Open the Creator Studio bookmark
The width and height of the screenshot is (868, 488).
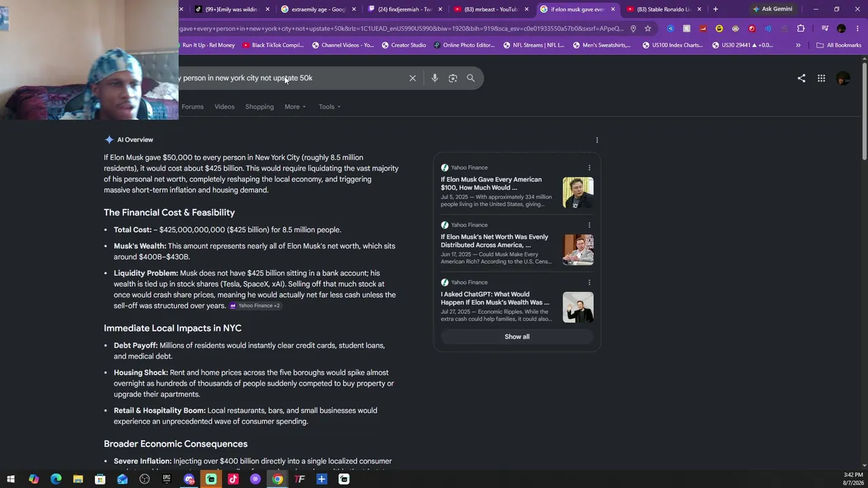coord(403,45)
